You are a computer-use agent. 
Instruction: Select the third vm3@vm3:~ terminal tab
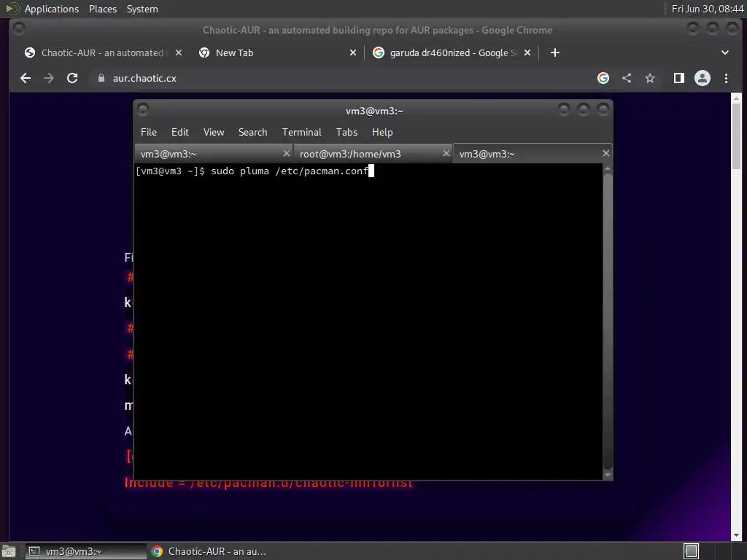tap(532, 154)
